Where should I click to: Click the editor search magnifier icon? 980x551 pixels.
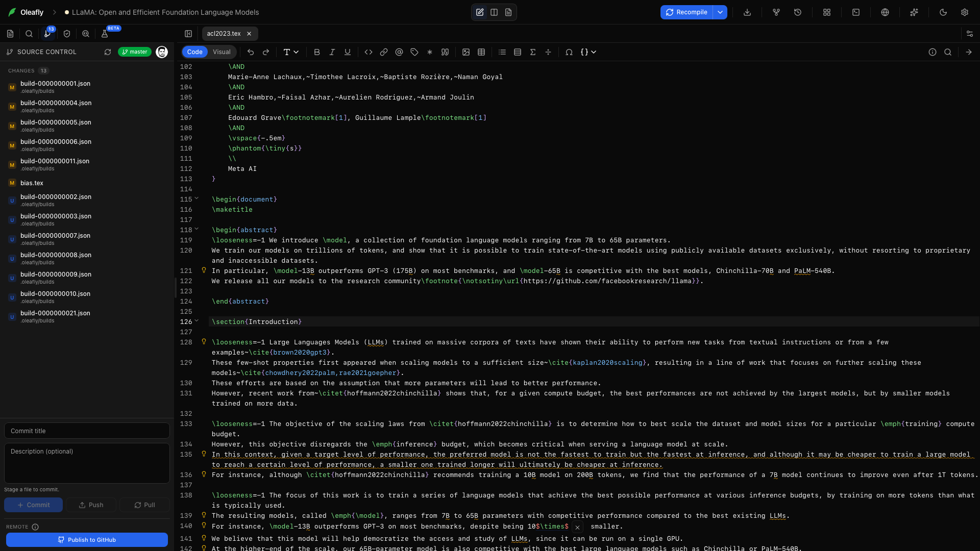(948, 52)
